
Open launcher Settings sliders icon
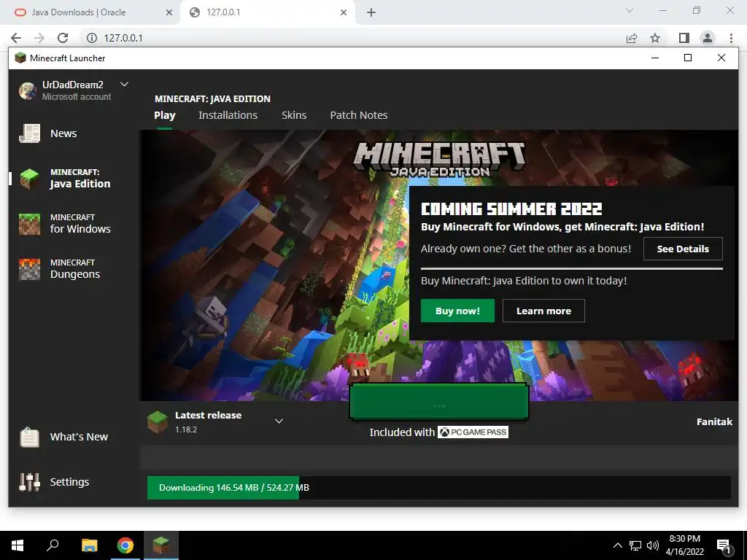[x=29, y=482]
